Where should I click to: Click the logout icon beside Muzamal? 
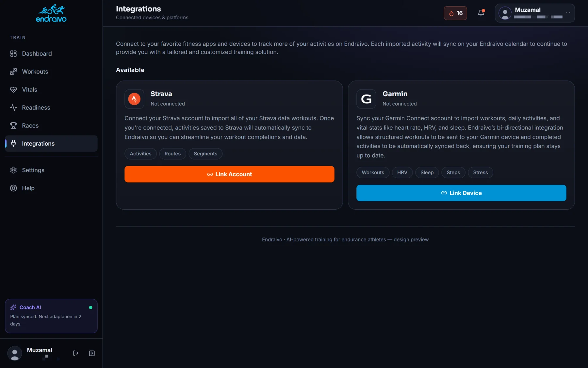pos(76,353)
